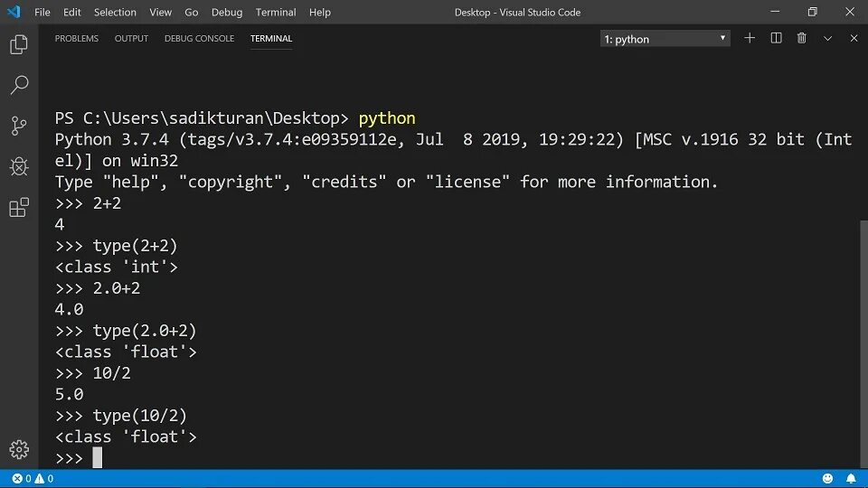Open the Edit menu
Image resolution: width=868 pixels, height=488 pixels.
click(72, 12)
